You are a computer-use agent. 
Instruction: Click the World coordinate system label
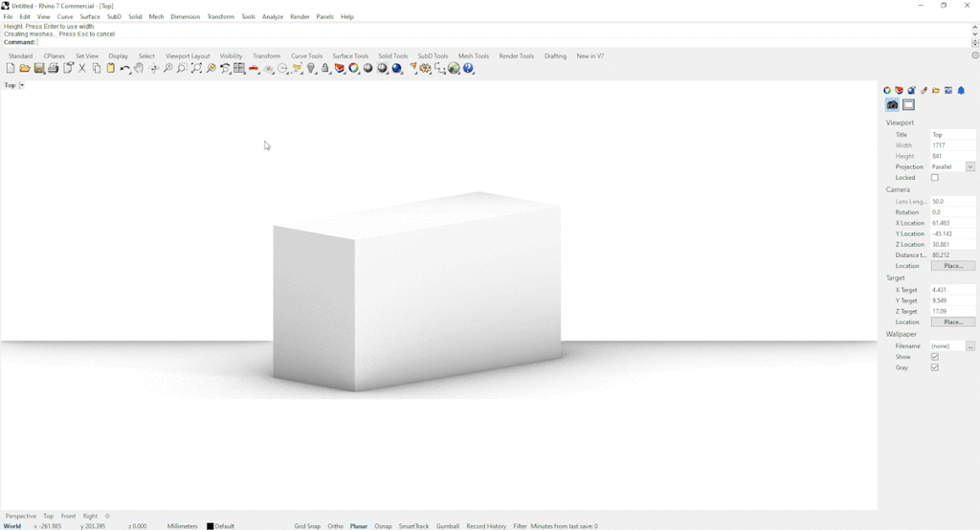[12, 526]
